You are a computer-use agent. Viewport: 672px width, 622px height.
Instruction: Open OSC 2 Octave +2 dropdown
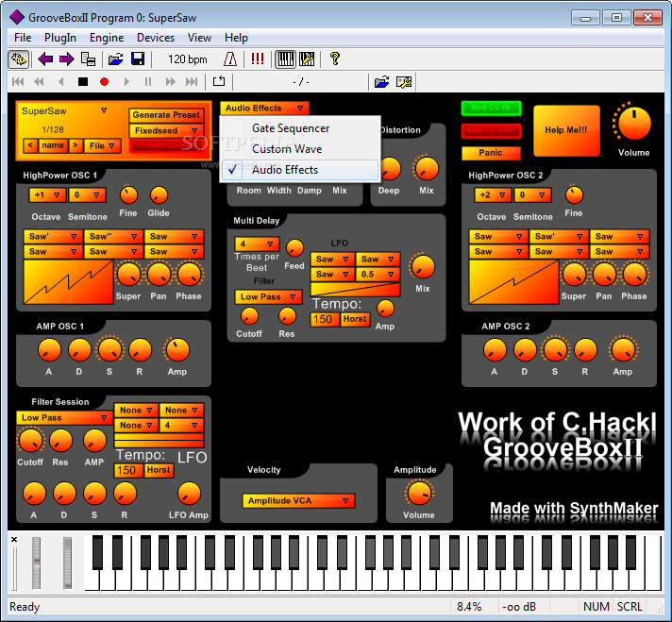493,195
